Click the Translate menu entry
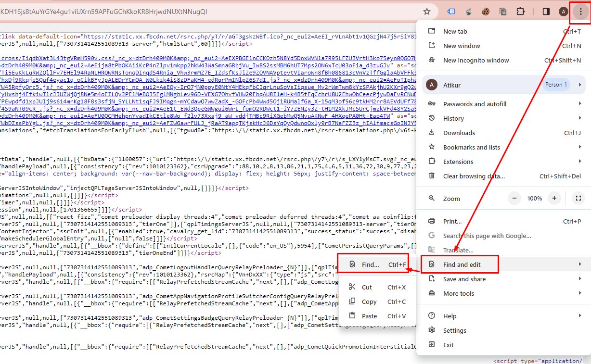Viewport: 591px width, 364px height. click(503, 250)
